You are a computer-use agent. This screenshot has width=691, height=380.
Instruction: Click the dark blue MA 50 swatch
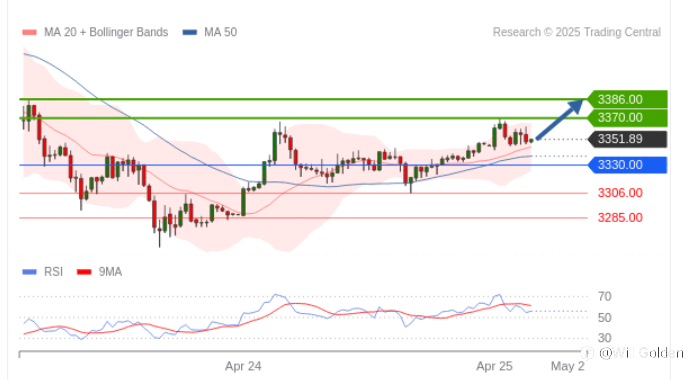[190, 32]
